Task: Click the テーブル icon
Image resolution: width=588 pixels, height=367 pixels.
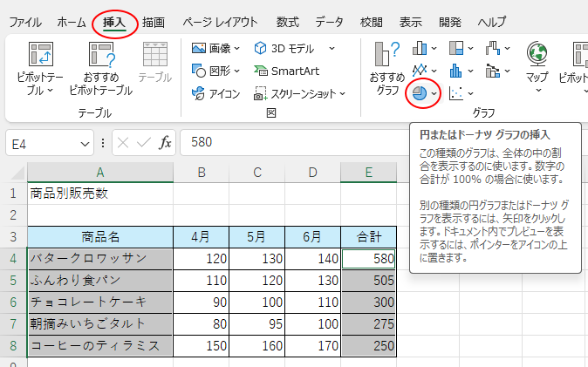Action: 155,54
